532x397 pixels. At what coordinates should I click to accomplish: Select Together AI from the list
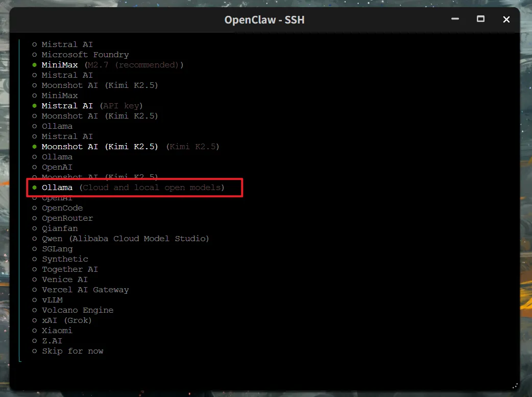[65, 269]
